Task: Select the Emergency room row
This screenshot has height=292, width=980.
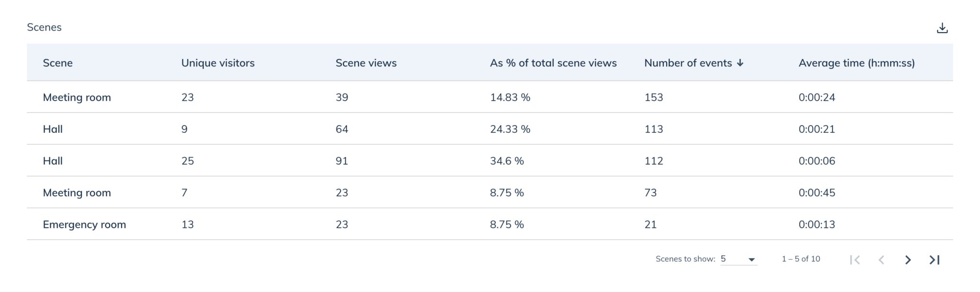Action: point(490,224)
